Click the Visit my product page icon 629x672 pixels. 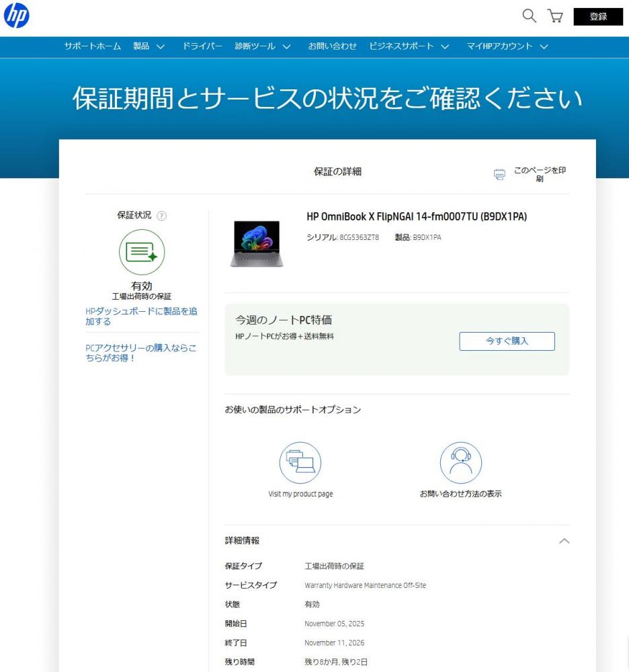coord(300,463)
